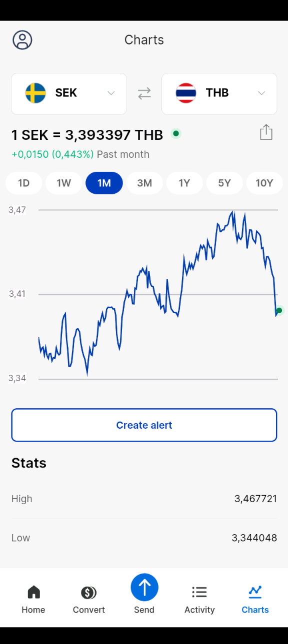
Task: Tap the swap currencies arrows icon
Action: (x=144, y=93)
